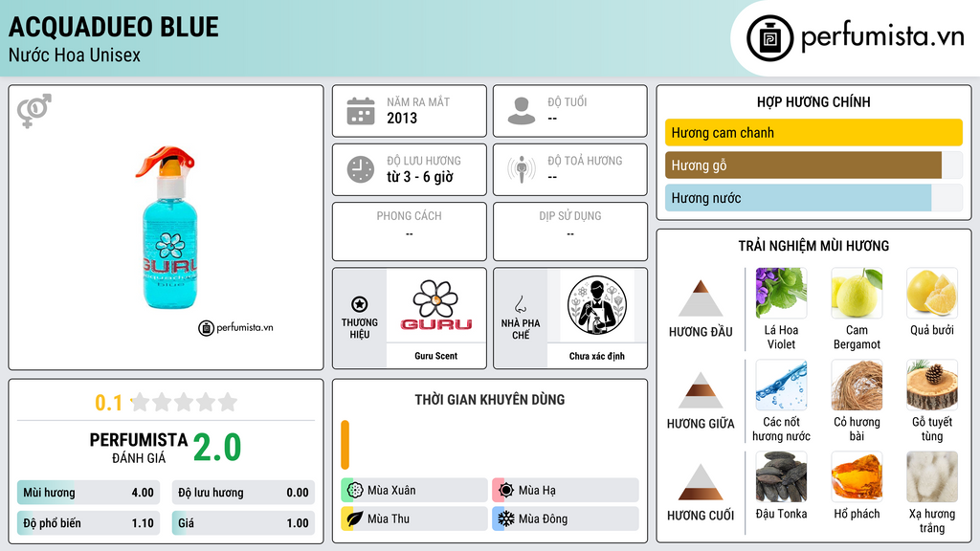Click the orange bar in Thời gian khuyên dùng
The width and height of the screenshot is (980, 551).
point(345,445)
